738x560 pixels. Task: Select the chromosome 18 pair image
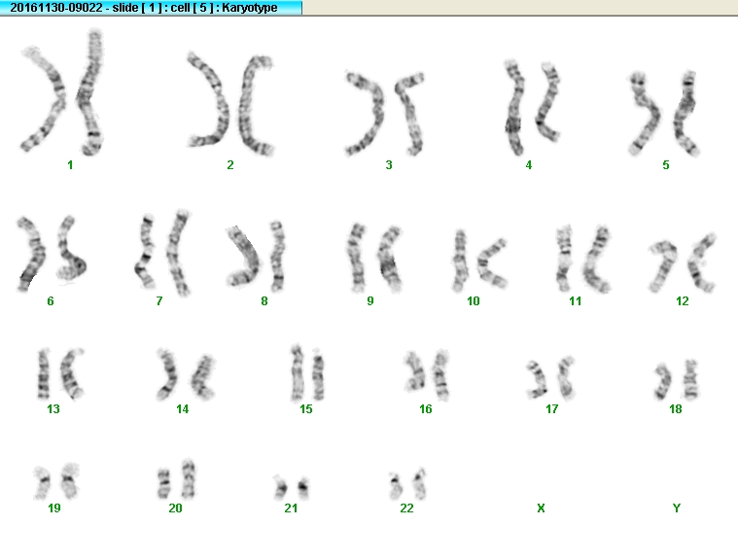[677, 380]
